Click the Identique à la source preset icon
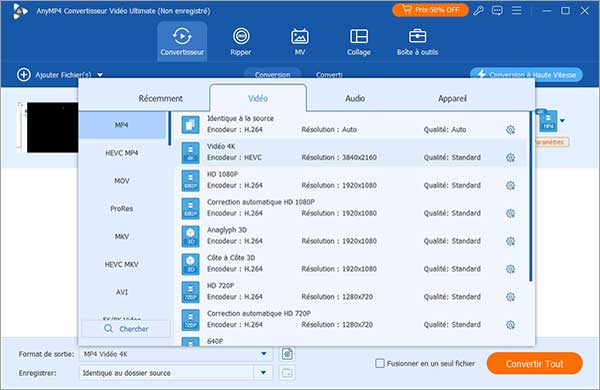Viewport: 600px width, 390px height. 190,124
